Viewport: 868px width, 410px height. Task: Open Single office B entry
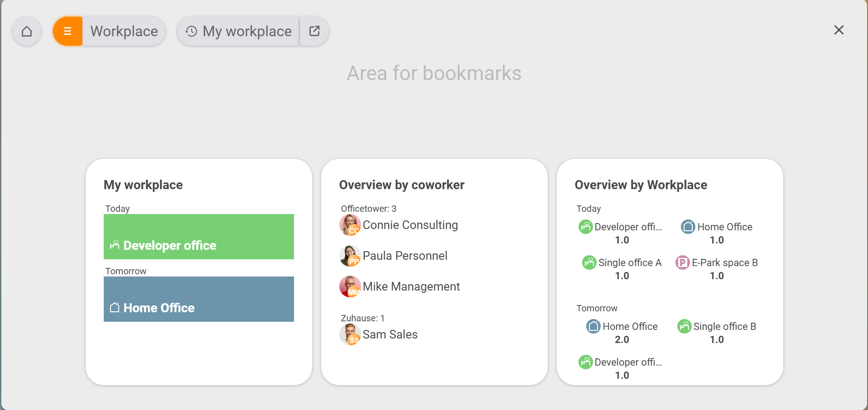[x=717, y=333]
